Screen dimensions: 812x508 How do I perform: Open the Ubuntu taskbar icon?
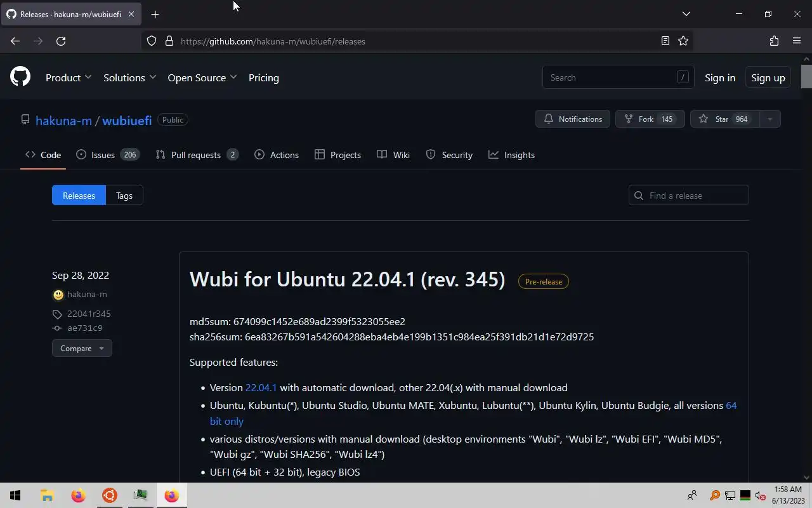click(x=109, y=496)
